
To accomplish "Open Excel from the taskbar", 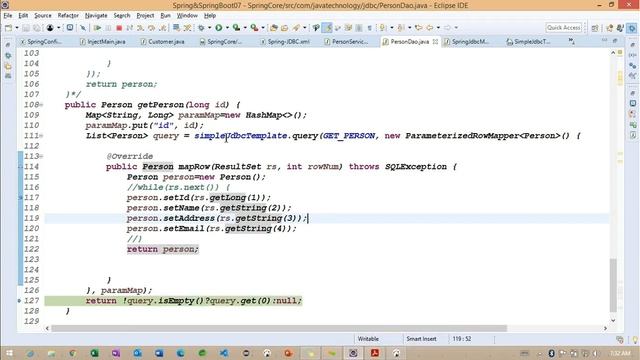I will (95, 353).
